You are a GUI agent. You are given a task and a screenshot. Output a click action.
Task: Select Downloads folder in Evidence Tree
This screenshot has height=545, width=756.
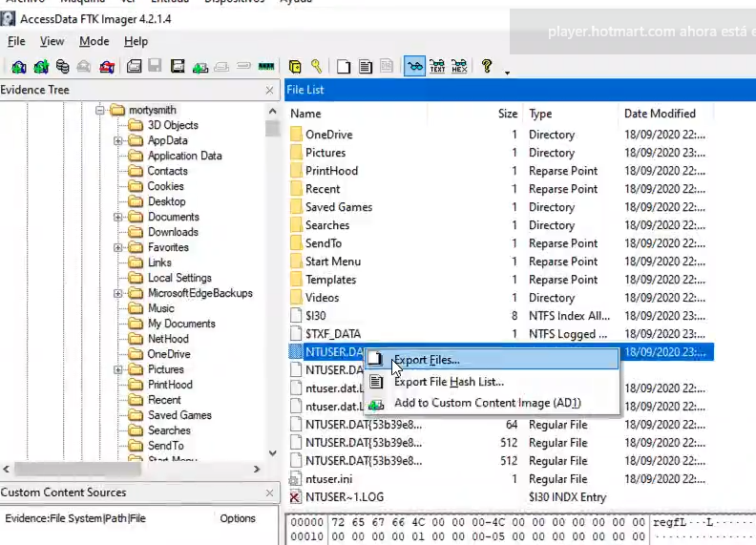pyautogui.click(x=173, y=232)
